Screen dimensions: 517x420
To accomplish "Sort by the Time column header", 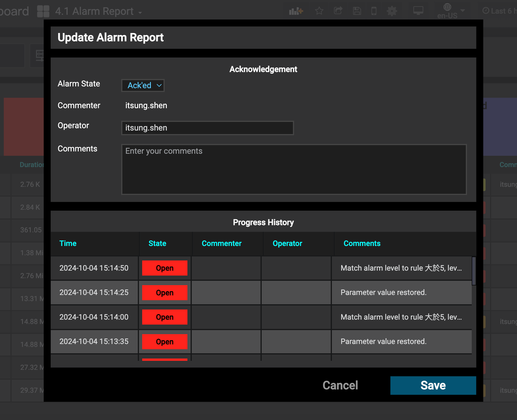I will 68,244.
